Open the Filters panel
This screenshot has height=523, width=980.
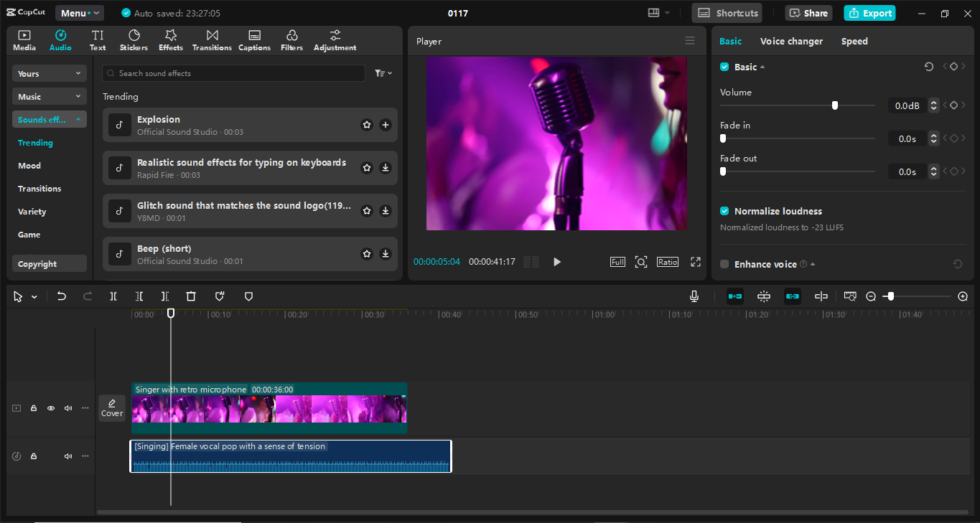click(291, 40)
